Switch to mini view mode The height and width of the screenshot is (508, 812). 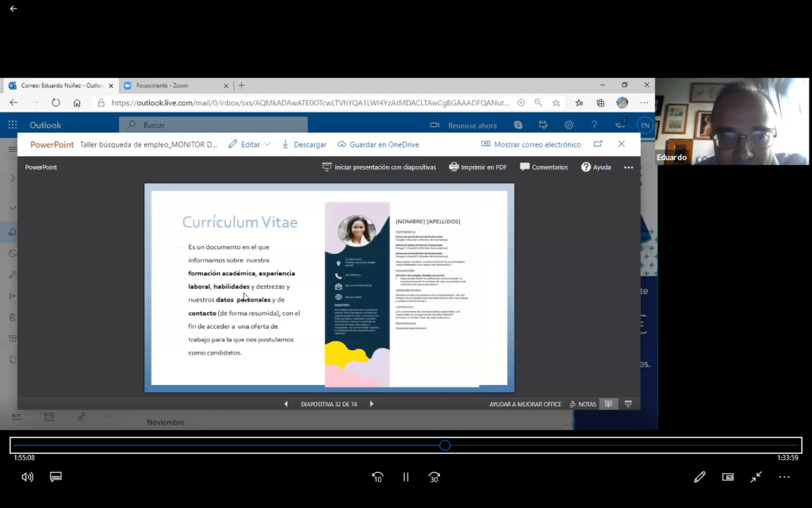pos(728,477)
